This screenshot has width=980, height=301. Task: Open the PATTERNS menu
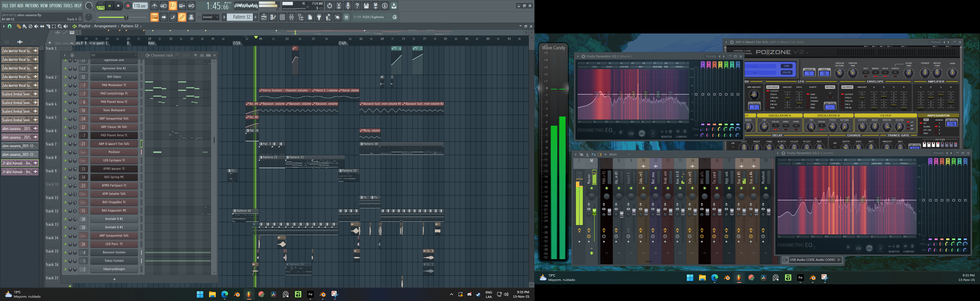(x=31, y=6)
